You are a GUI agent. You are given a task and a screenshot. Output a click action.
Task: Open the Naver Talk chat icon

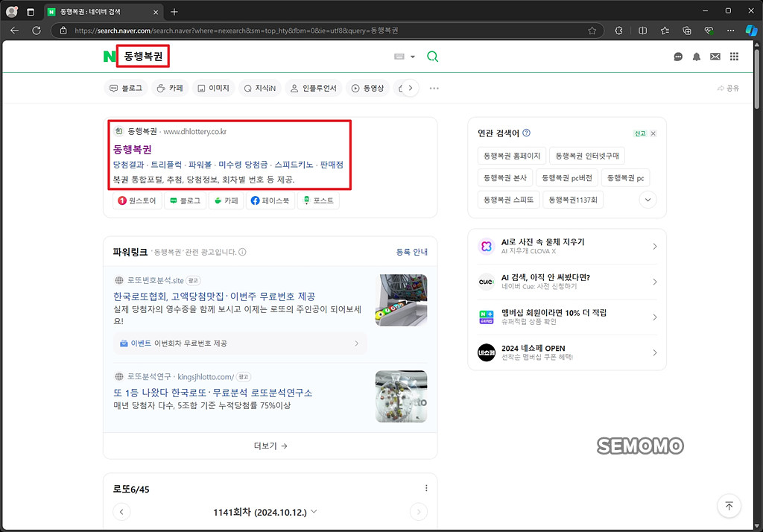[x=678, y=57]
